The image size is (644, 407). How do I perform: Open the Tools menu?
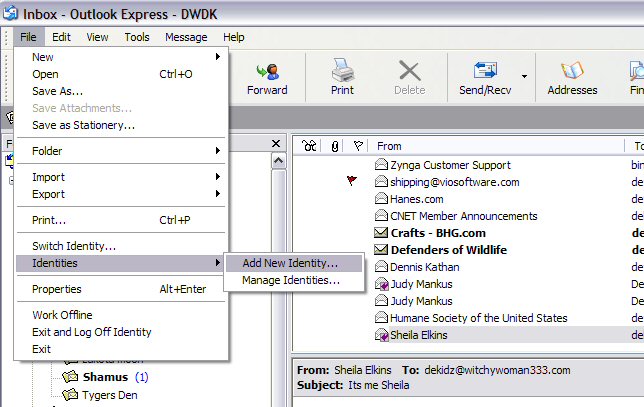tap(137, 37)
